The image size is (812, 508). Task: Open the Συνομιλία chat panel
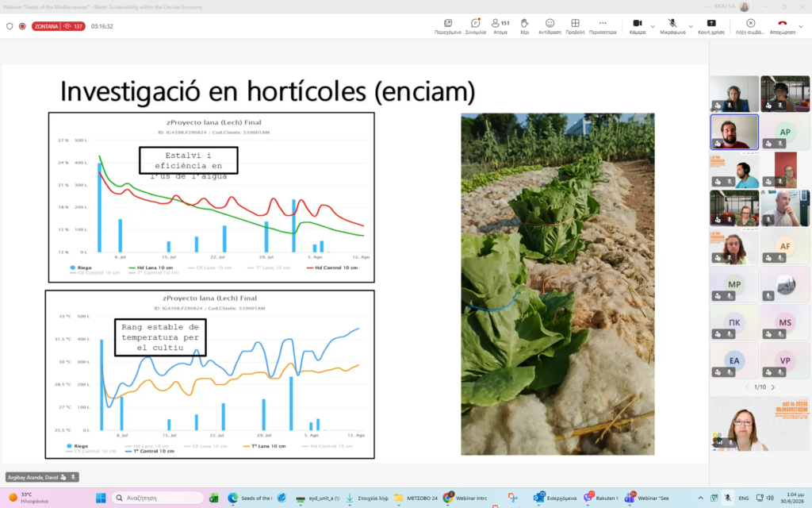pos(475,26)
